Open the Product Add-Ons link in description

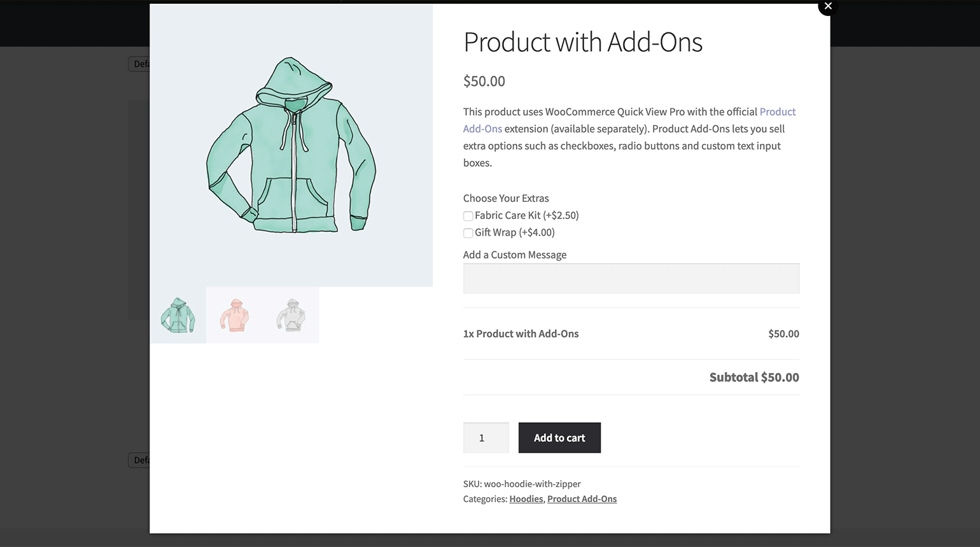pyautogui.click(x=777, y=112)
